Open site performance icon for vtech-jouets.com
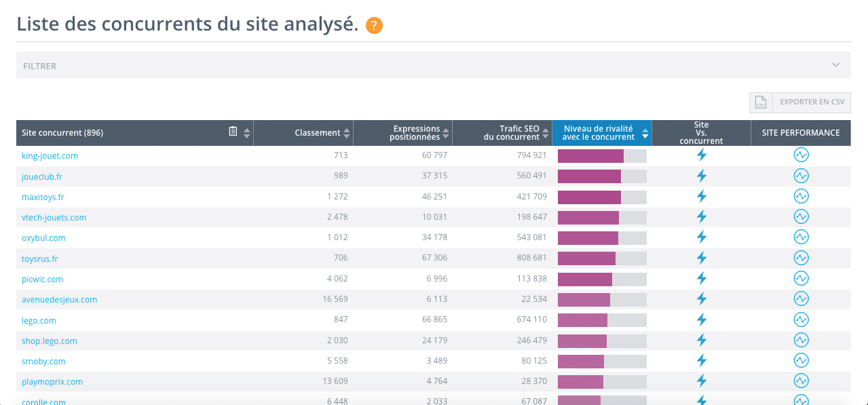The image size is (868, 405). (x=801, y=217)
